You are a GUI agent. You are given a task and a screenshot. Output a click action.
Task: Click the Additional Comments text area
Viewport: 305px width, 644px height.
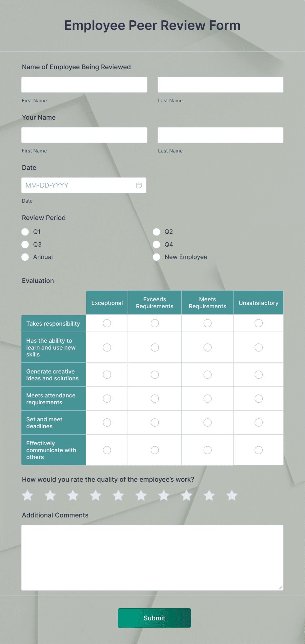click(152, 557)
